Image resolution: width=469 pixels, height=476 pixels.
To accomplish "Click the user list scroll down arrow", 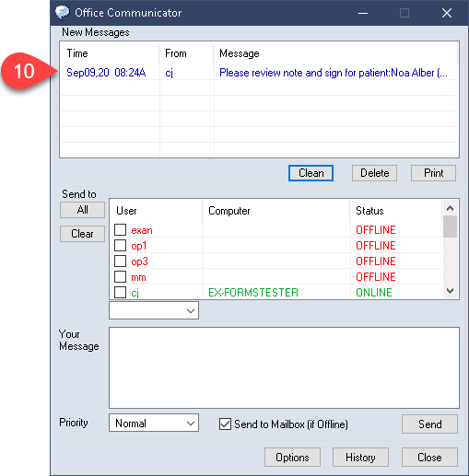I will [451, 291].
